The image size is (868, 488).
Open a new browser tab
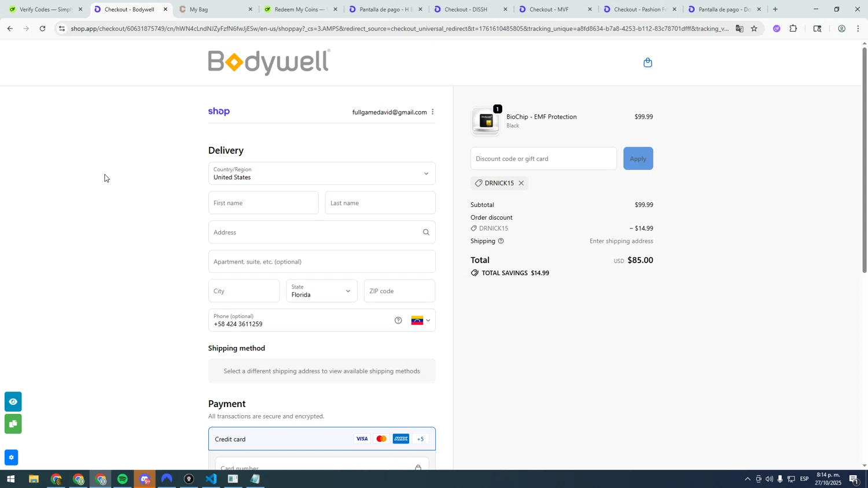click(x=775, y=9)
